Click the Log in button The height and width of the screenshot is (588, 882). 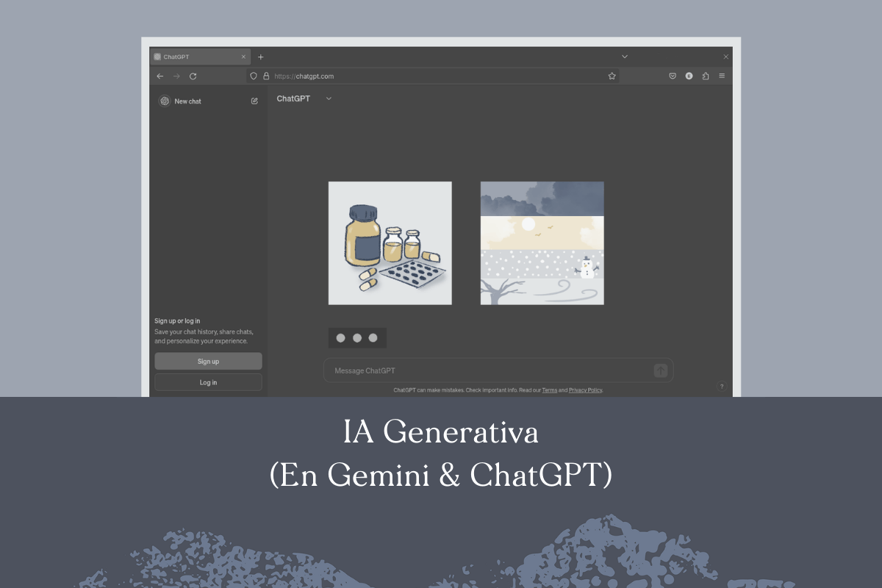point(208,382)
